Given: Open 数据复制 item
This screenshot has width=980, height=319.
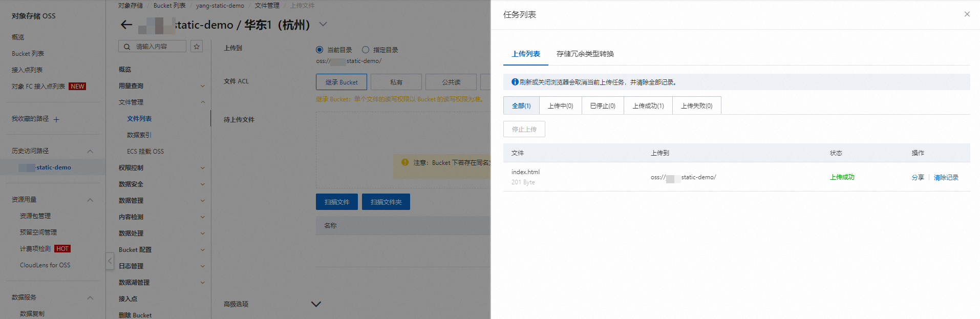Looking at the screenshot, I should coord(32,314).
